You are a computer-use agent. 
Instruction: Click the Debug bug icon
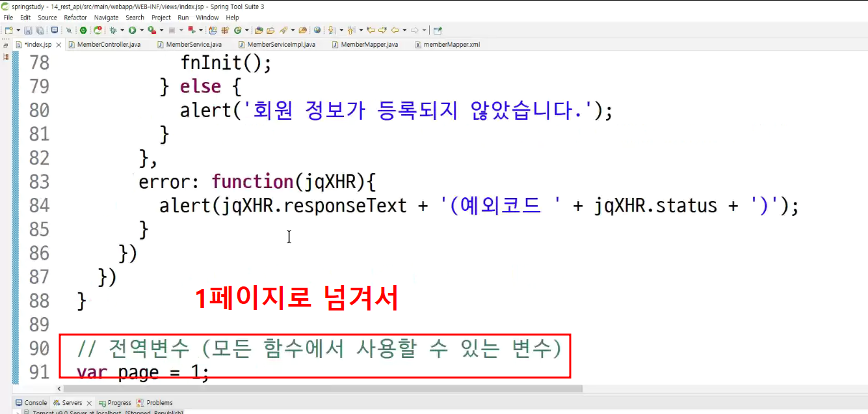point(112,30)
